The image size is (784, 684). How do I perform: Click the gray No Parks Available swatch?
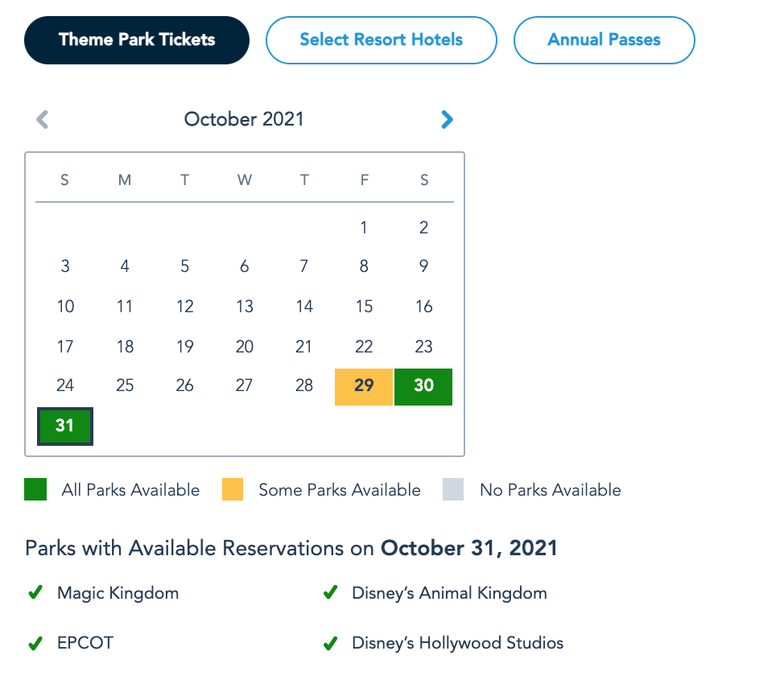tap(453, 490)
